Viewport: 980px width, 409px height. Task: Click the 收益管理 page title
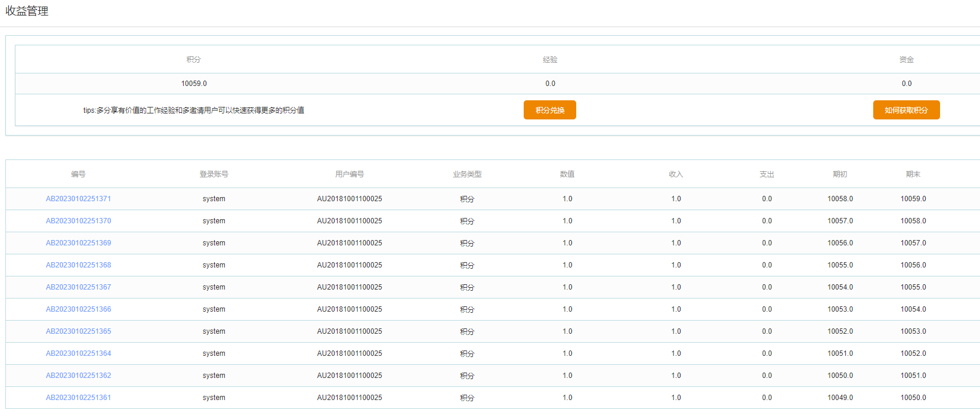[x=27, y=11]
